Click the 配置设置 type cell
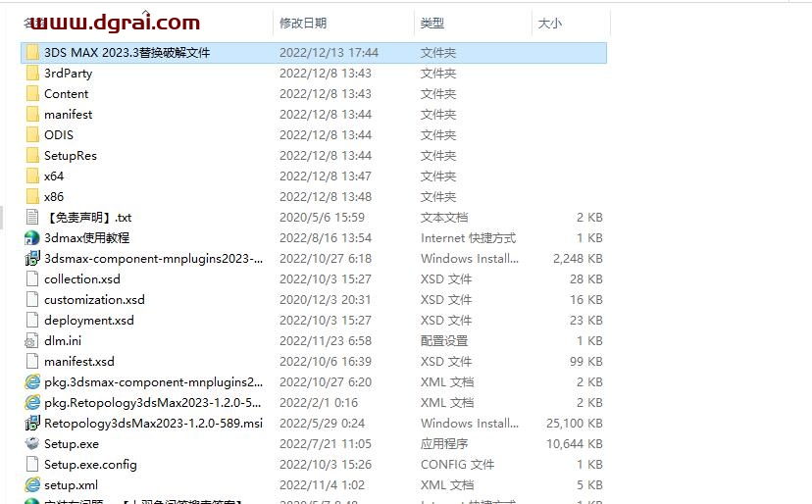The width and height of the screenshot is (812, 504). [x=444, y=341]
